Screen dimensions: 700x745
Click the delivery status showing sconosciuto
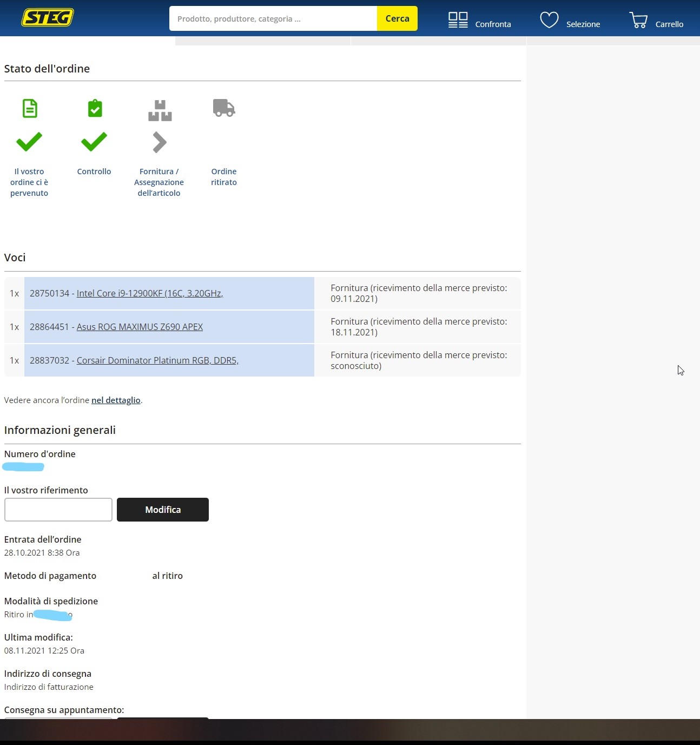coord(419,360)
